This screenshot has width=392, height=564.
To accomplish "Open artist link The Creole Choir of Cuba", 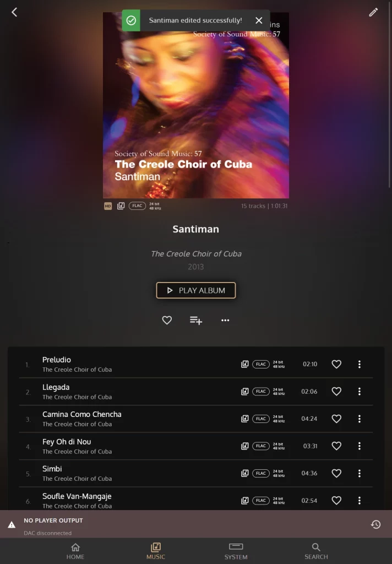I will [x=196, y=254].
